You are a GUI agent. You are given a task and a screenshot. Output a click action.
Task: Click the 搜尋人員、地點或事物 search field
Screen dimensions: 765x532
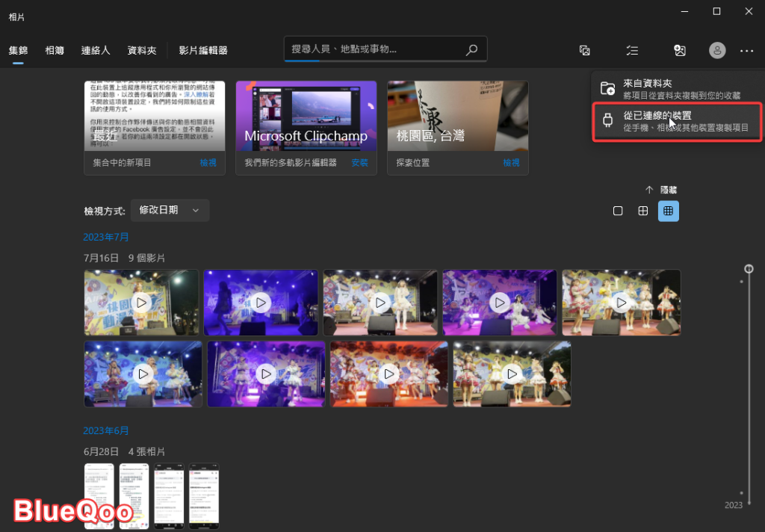click(374, 50)
